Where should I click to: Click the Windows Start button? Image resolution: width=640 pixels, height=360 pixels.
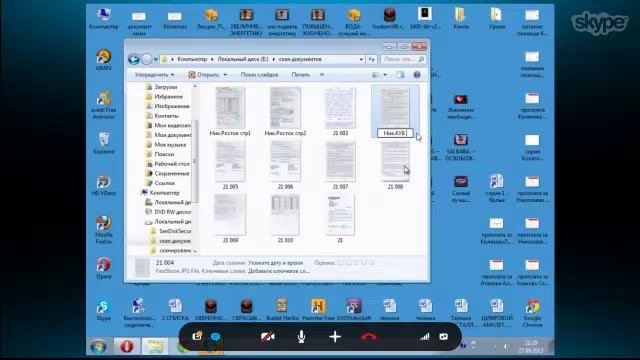click(x=98, y=347)
